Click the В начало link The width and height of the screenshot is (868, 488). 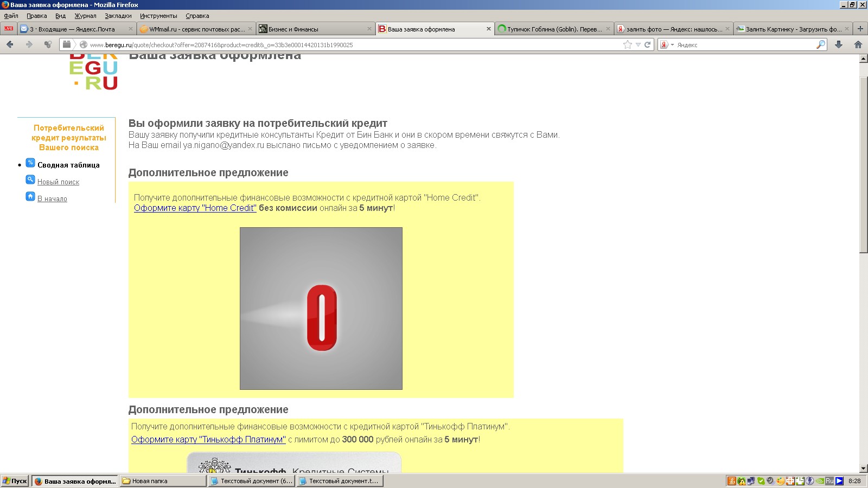pyautogui.click(x=52, y=198)
